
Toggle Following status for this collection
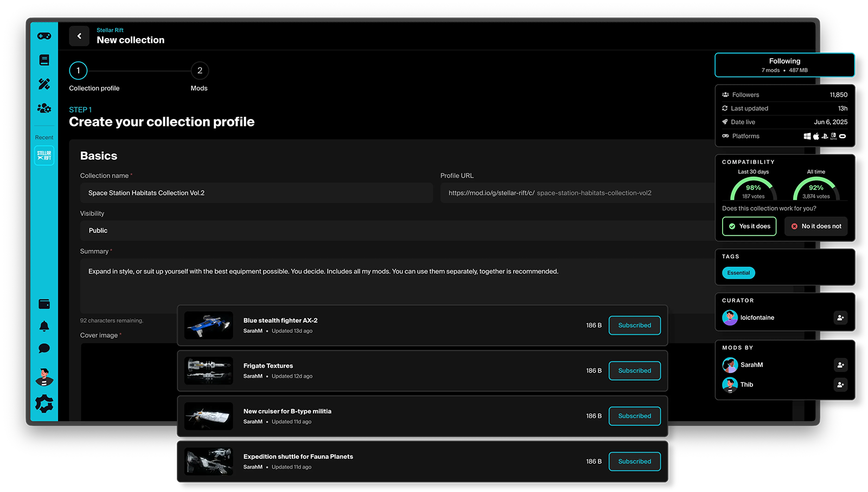click(784, 65)
